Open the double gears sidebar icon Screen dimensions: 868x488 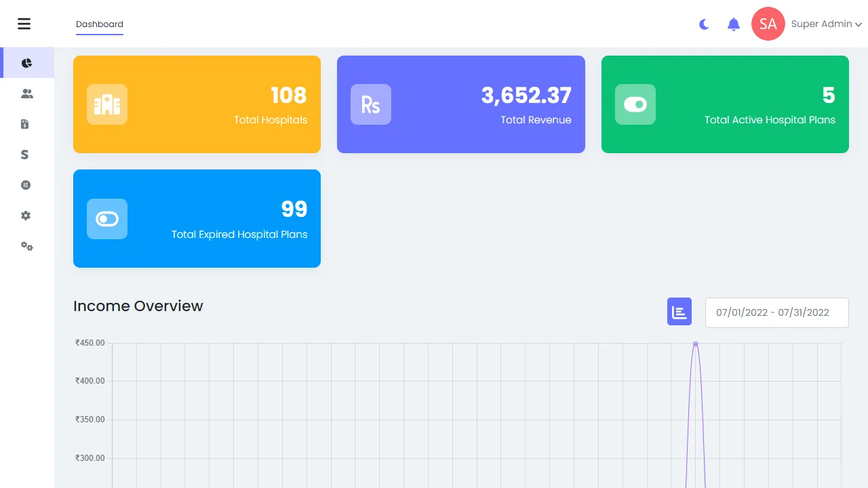click(27, 246)
